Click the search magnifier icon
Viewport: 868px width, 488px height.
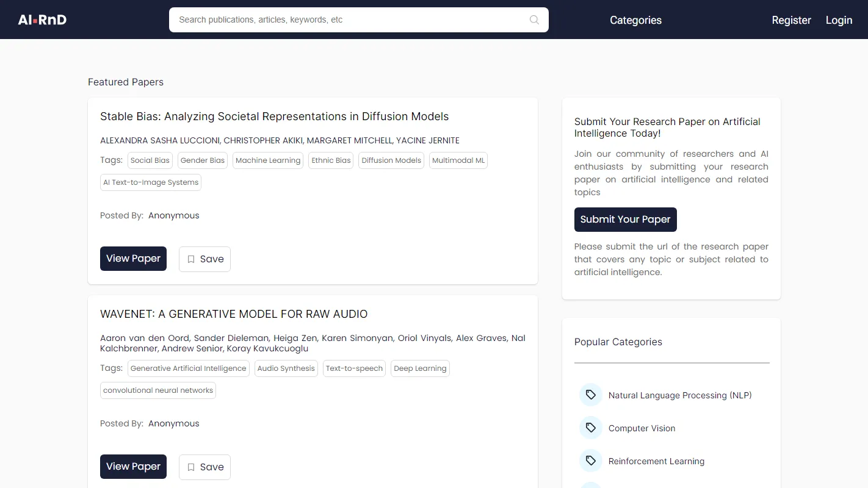534,20
